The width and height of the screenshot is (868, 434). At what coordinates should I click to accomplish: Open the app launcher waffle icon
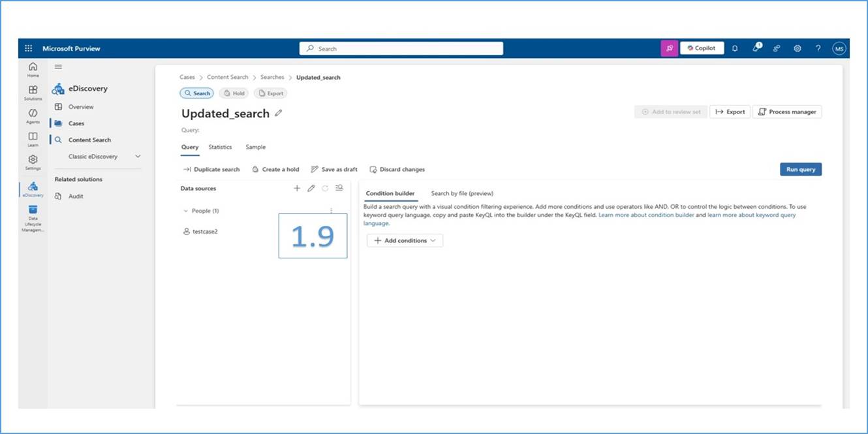tap(28, 48)
